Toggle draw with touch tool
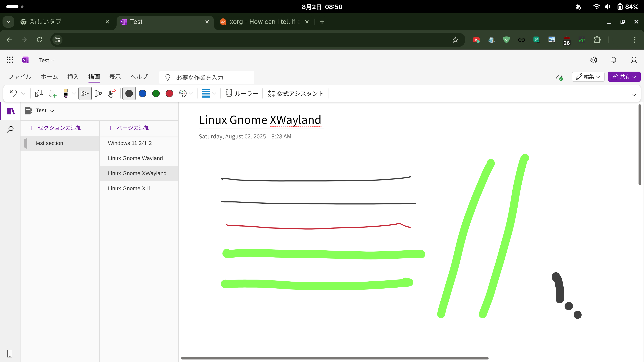The image size is (644, 362). (112, 94)
